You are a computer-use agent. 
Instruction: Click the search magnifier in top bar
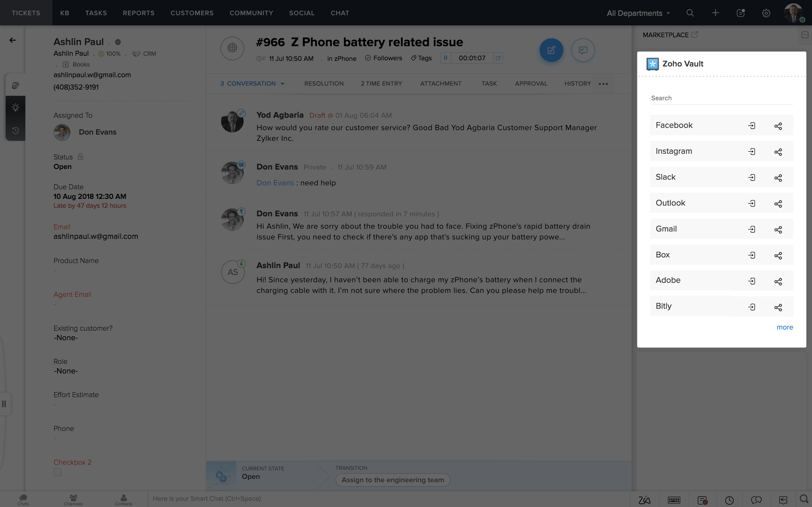coord(690,13)
